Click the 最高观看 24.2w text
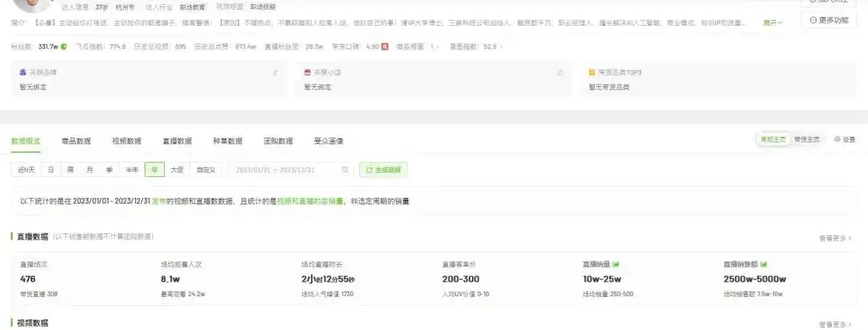The image size is (868, 330). point(183,294)
